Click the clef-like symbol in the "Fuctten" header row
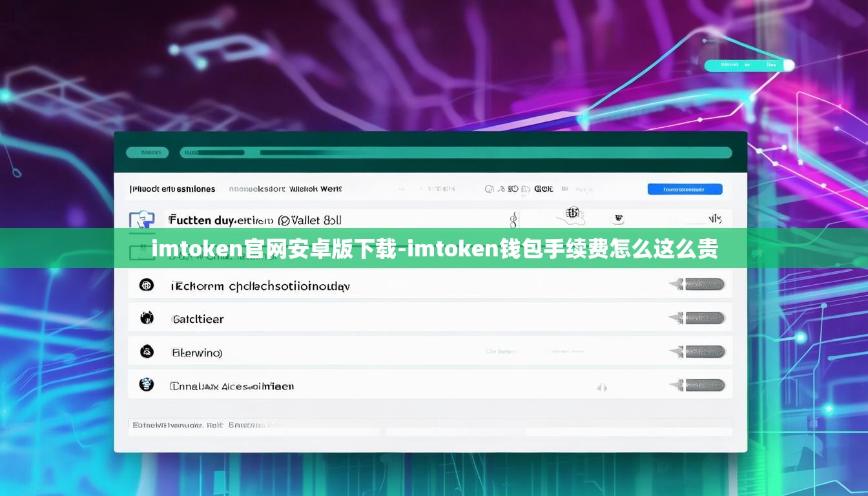The height and width of the screenshot is (496, 868). click(513, 220)
